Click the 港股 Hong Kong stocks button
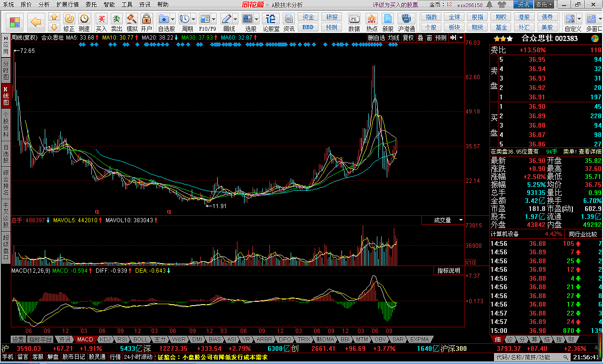603x364 pixels. point(524,17)
